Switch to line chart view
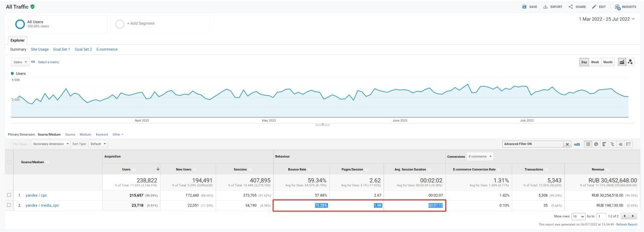This screenshot has width=644, height=232. 622,62
